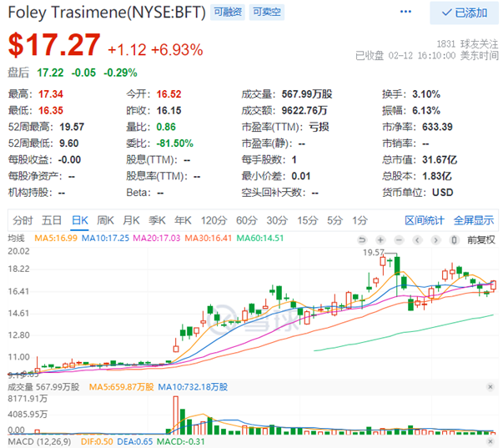
Task: Open the 前复权 price adjustment dropdown
Action: click(480, 239)
